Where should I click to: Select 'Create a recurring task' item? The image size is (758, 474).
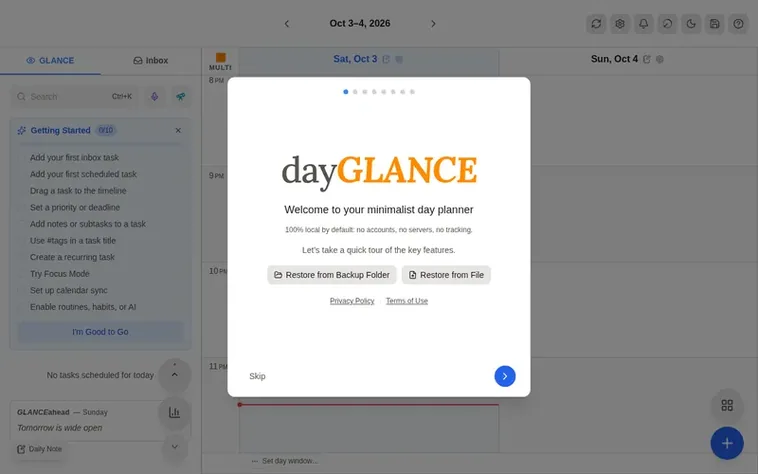(x=72, y=257)
